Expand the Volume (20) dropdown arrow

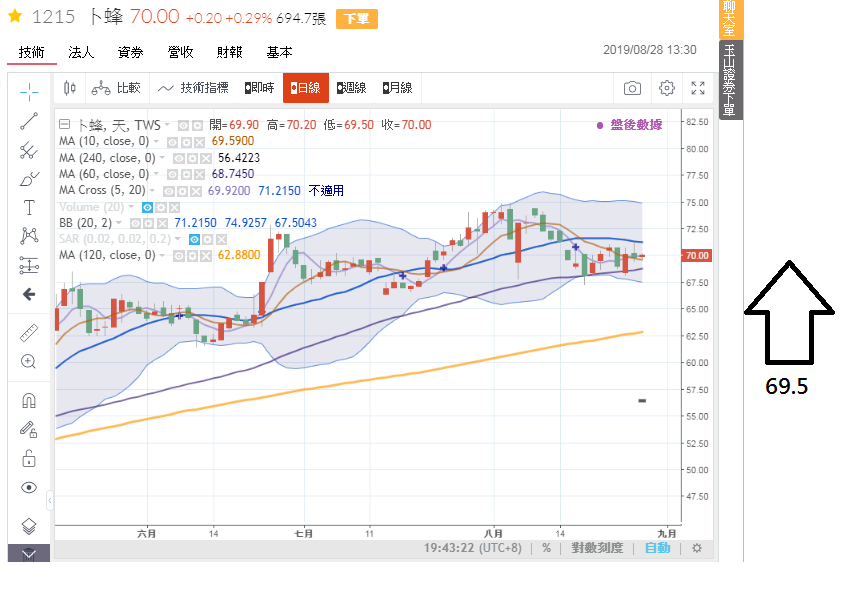click(131, 207)
